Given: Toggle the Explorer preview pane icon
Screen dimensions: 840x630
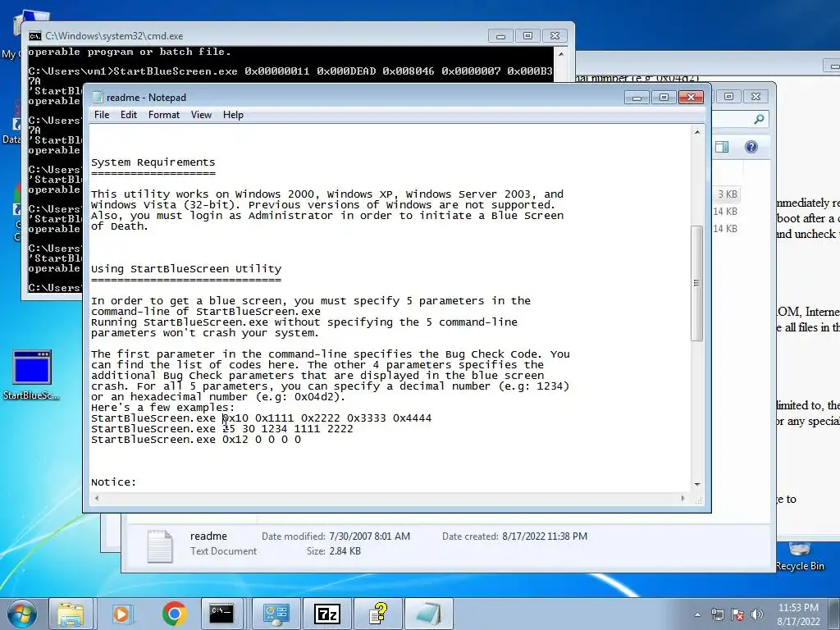Looking at the screenshot, I should click(722, 147).
